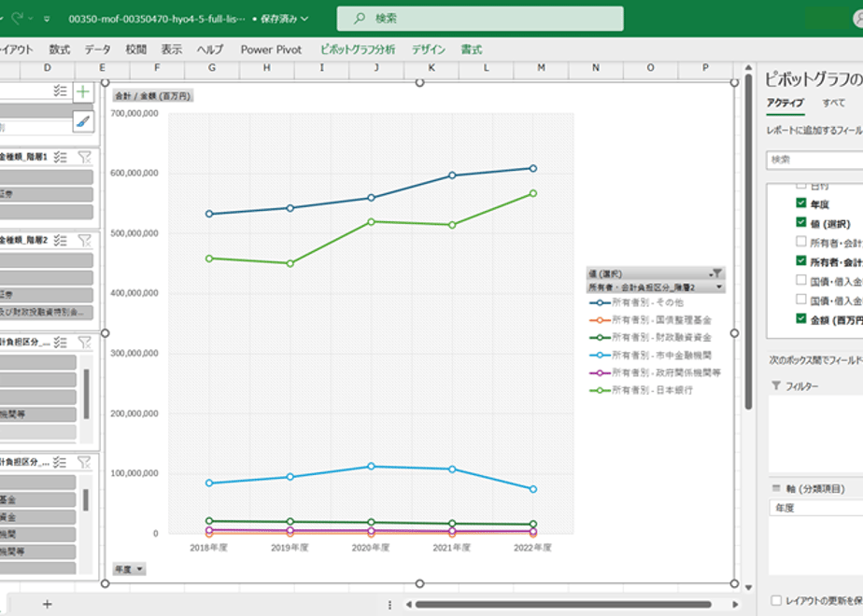Click the 2018年度 axis label

[208, 548]
